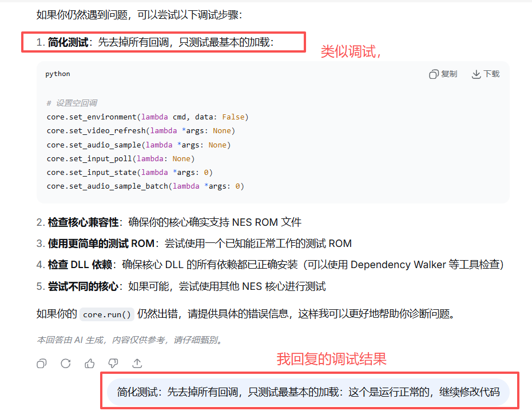Click the red 我回复的调试结果 annotation
532x411 pixels.
(x=331, y=359)
